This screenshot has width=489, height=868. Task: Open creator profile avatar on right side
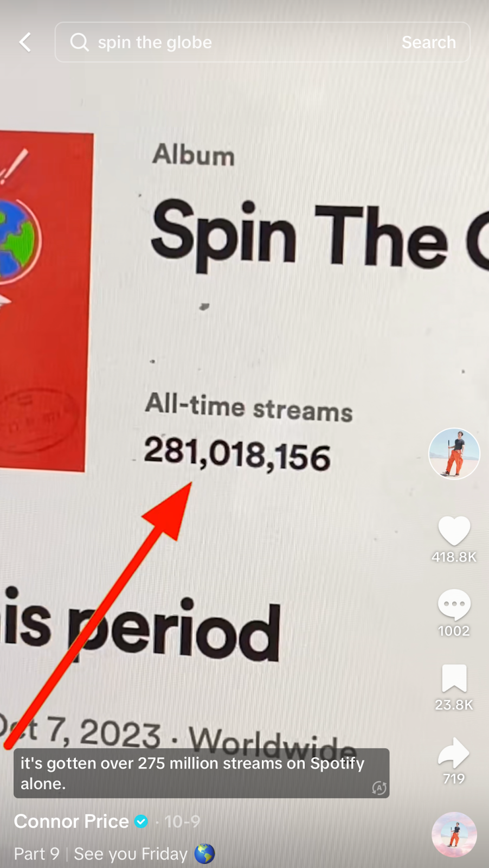tap(454, 454)
